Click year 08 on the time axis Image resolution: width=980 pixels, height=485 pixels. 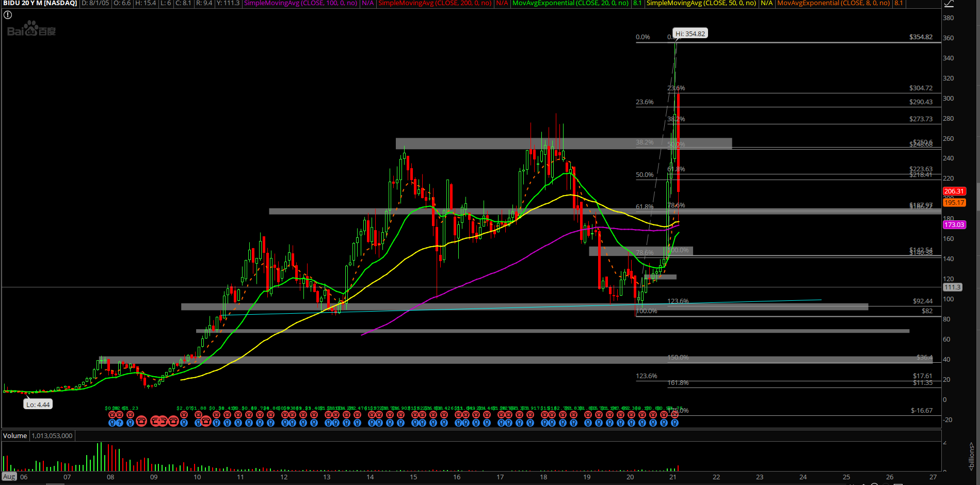[110, 477]
